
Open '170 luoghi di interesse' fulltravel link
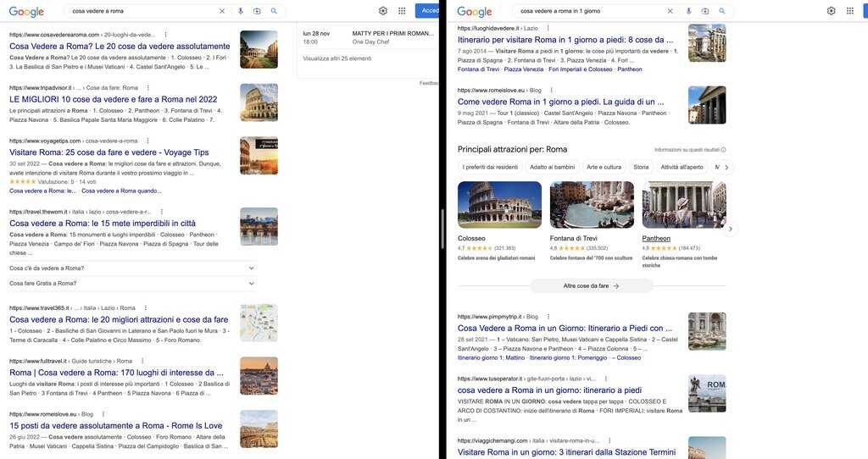coord(116,373)
